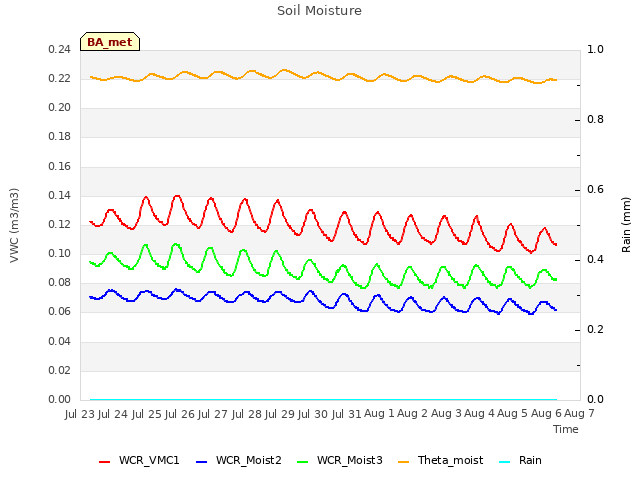
Task: Click the 0.6 right axis value
Action: [x=595, y=189]
